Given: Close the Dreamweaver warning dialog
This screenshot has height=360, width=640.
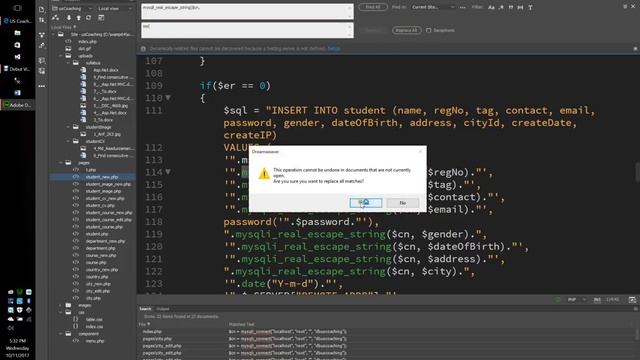Looking at the screenshot, I should (420, 151).
